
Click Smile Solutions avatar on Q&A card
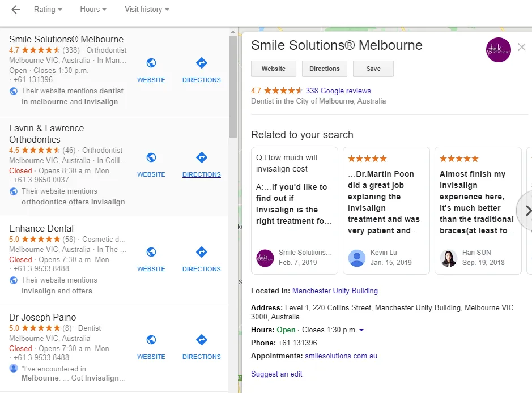point(265,258)
